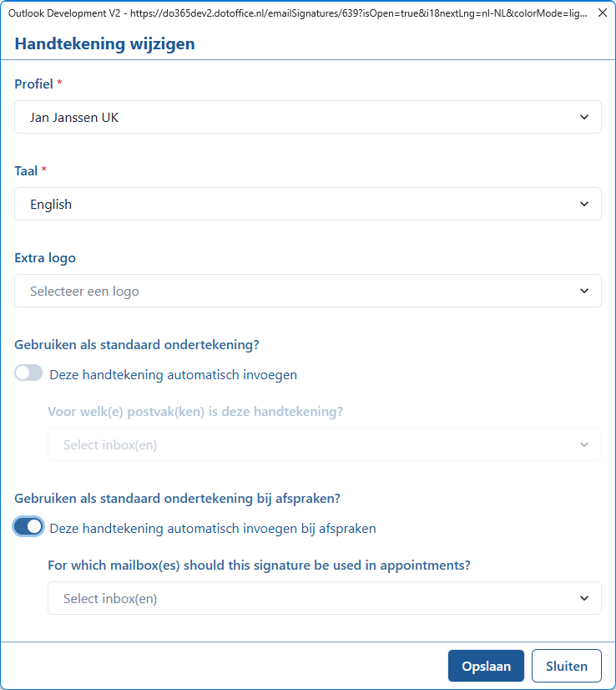
Task: Click the label 'Deze handtekening automatisch invoegen bij afspraken'
Action: tap(213, 528)
